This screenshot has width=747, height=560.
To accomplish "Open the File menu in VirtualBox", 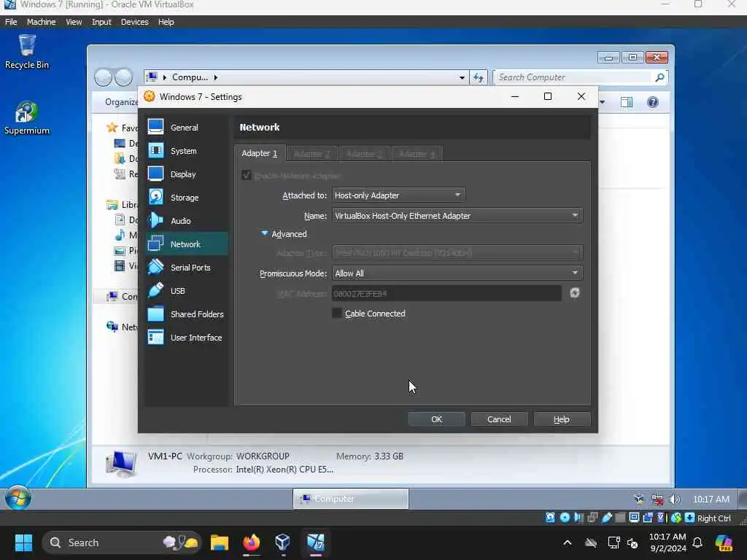I will pos(11,22).
